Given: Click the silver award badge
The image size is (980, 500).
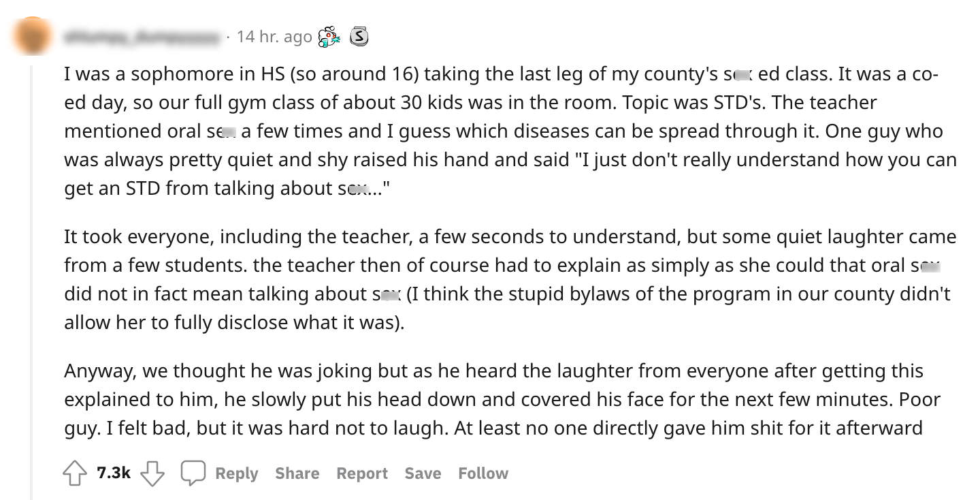Looking at the screenshot, I should click(359, 37).
